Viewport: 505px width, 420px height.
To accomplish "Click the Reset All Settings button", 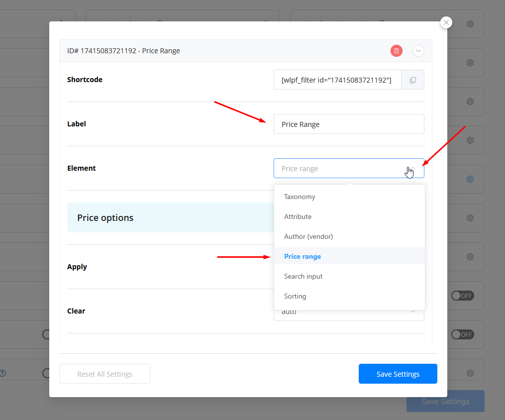I will coord(104,374).
